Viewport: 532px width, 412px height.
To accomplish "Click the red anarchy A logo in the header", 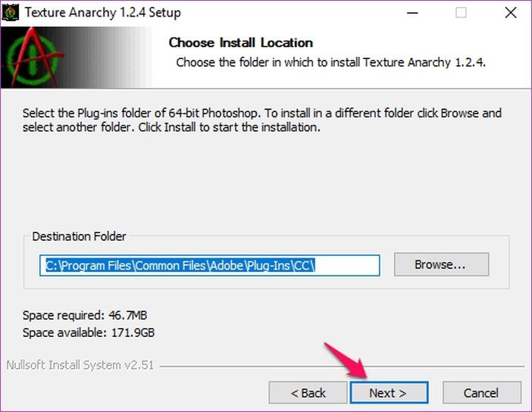I will (33, 57).
